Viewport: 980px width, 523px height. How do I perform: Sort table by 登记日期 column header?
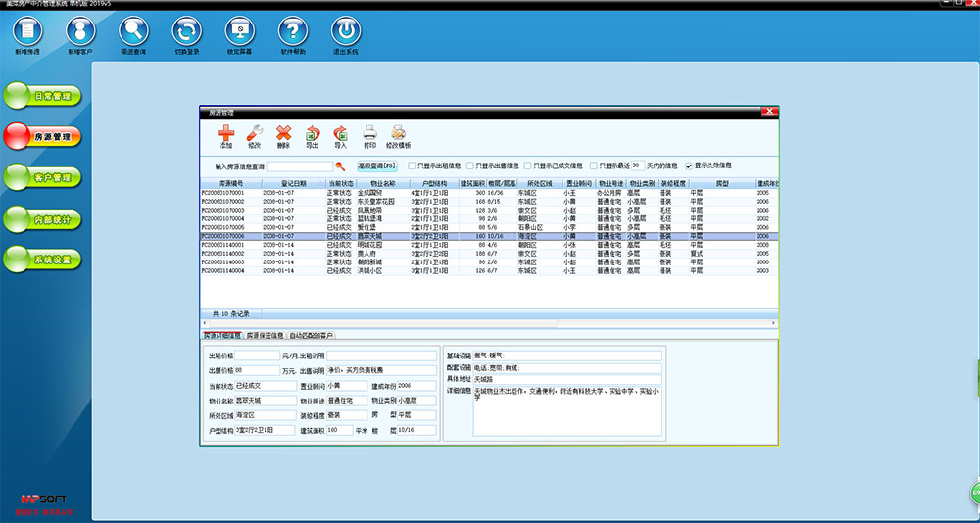294,183
